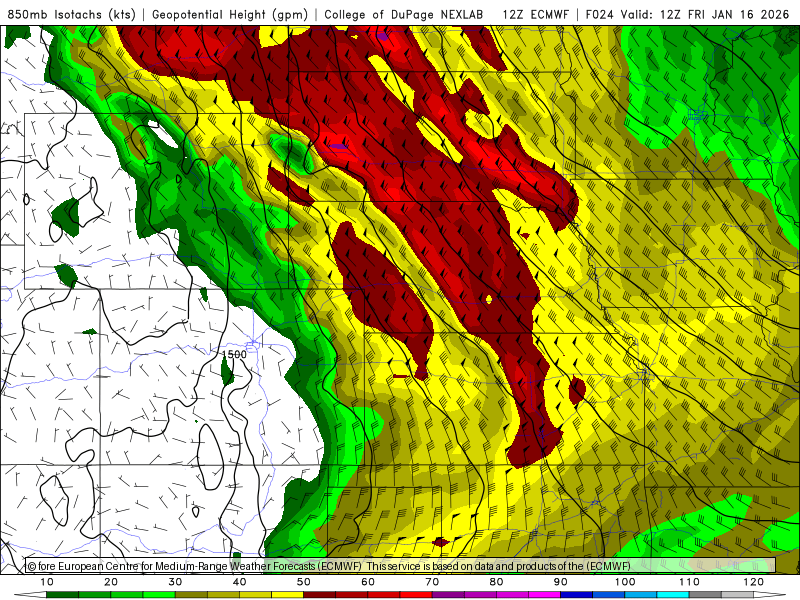Pick the cyan swatch left of 110
The height and width of the screenshot is (600, 800).
[x=673, y=595]
